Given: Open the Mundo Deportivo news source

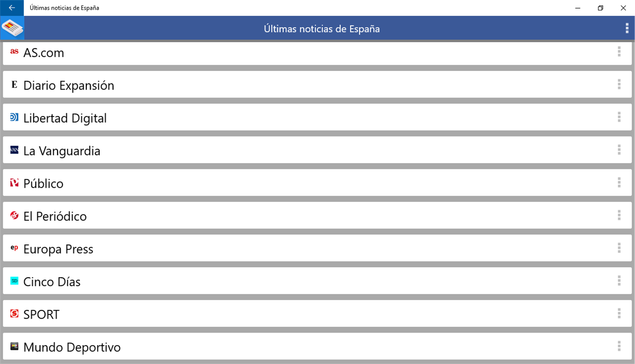Looking at the screenshot, I should pos(72,347).
